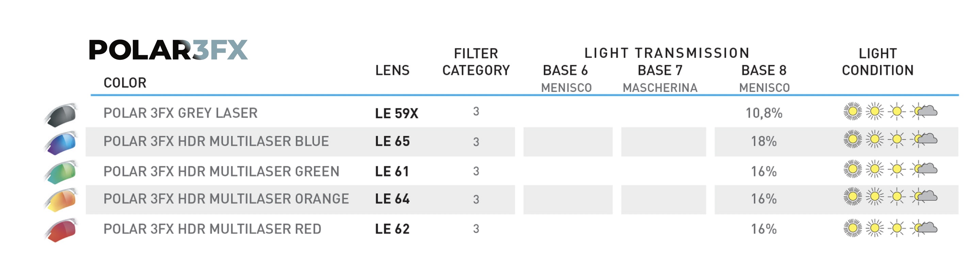Click the Base 7 Mascherina column header
Image resolution: width=980 pixels, height=268 pixels.
click(x=660, y=78)
